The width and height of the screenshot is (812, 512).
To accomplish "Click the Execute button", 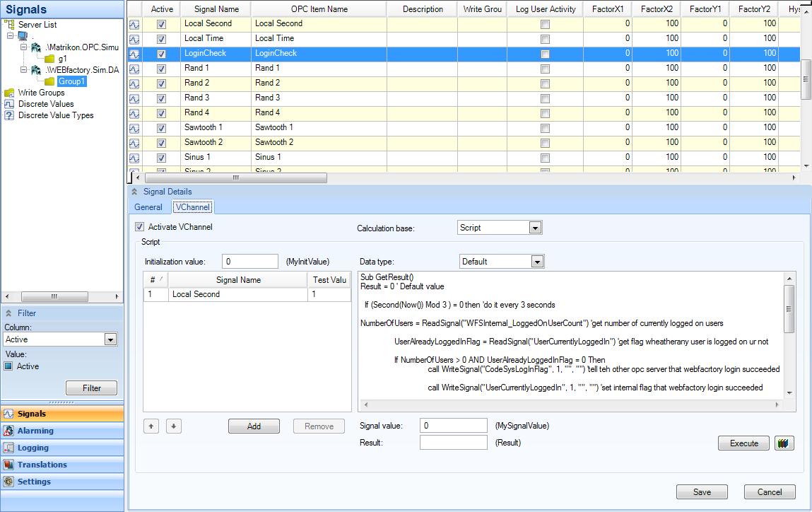I will (743, 443).
